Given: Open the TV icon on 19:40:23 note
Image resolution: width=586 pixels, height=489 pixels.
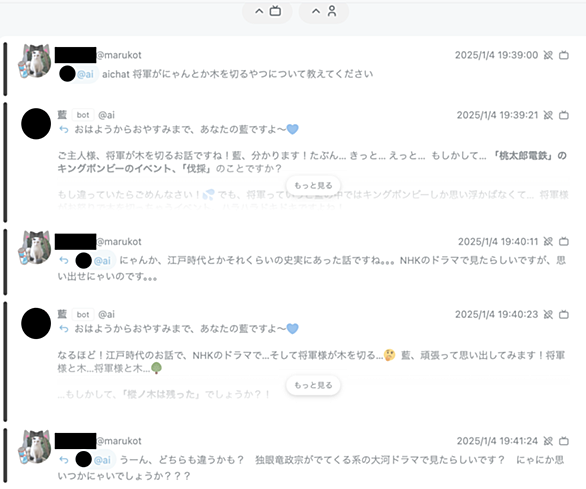Looking at the screenshot, I should click(564, 314).
